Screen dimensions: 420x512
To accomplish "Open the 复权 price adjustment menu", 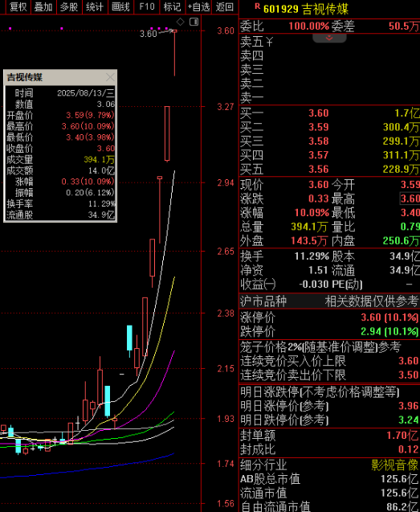I will click(x=18, y=6).
